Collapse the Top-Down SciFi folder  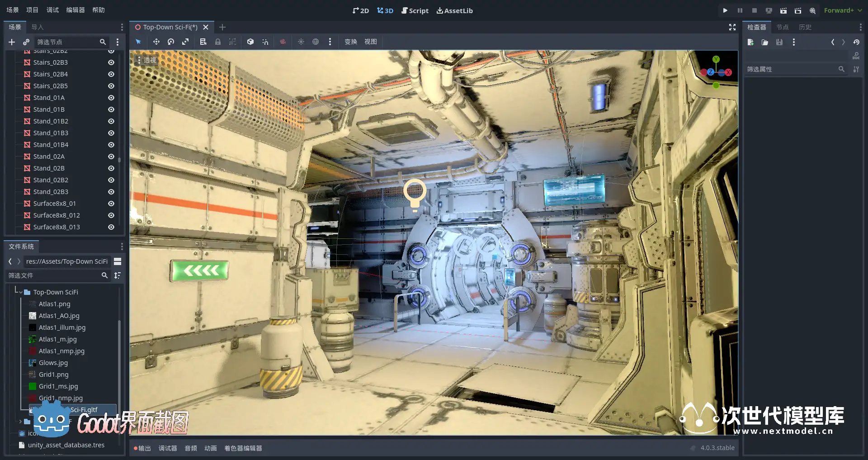pyautogui.click(x=21, y=292)
